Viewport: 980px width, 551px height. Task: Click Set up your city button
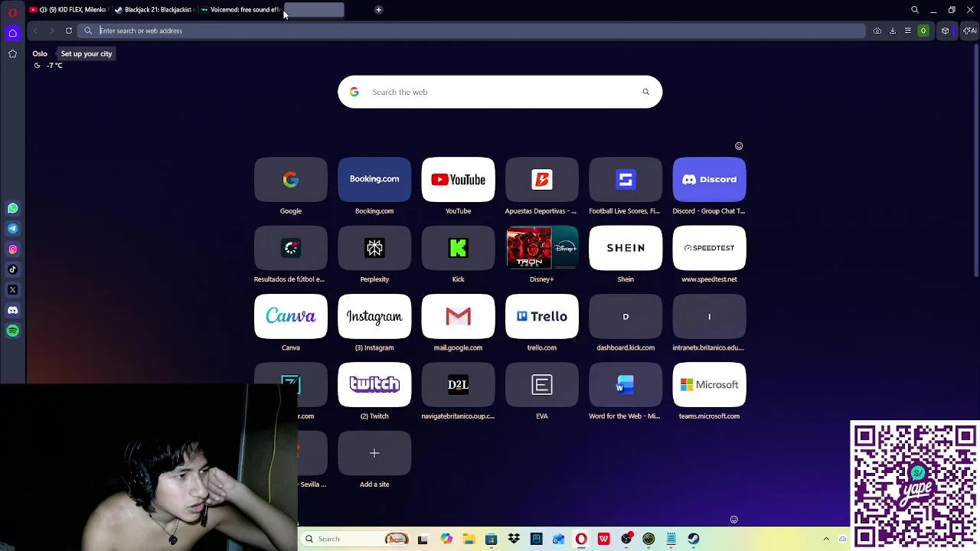[x=87, y=54]
